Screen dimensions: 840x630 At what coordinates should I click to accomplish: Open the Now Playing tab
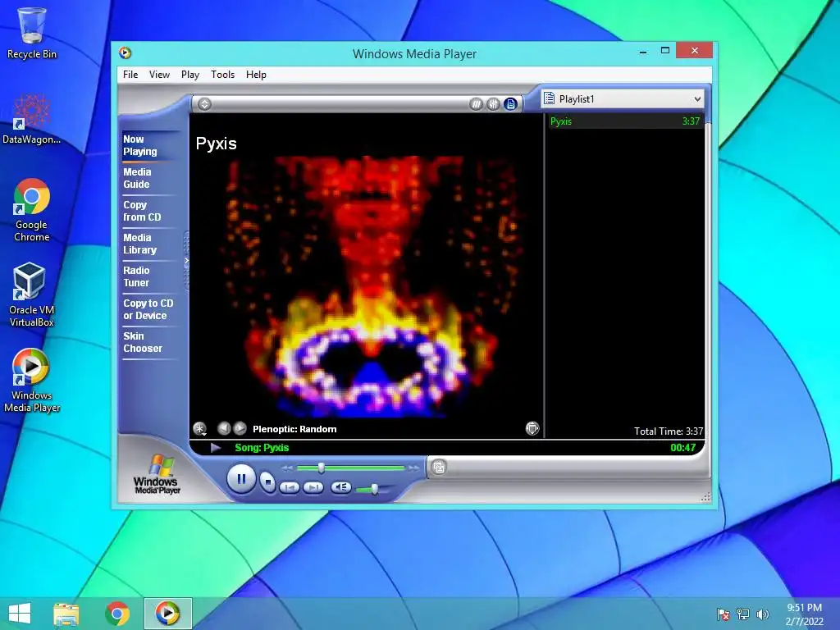[140, 145]
